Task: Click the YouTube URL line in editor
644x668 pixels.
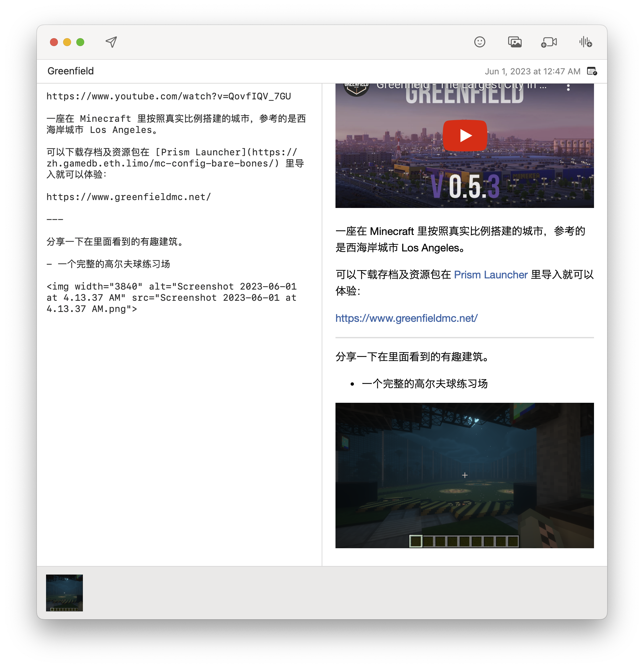Action: tap(169, 96)
